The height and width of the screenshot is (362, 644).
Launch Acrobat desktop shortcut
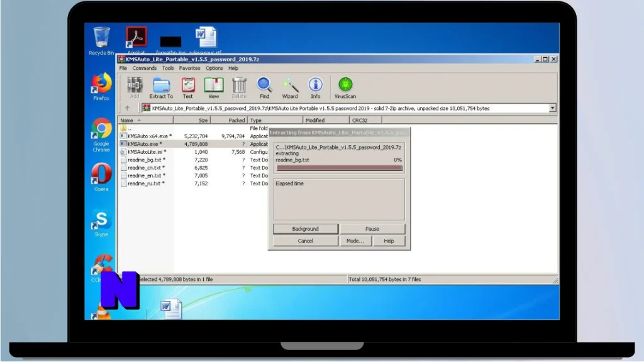coord(136,40)
